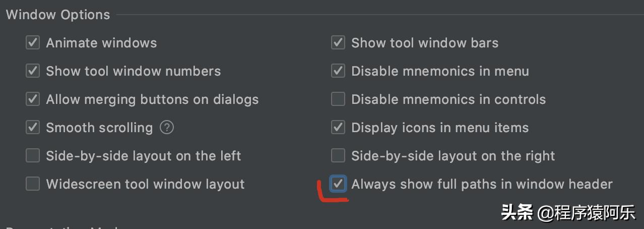Screen dimensions: 644x229
Task: Click the Smooth scrolling label text
Action: 99,128
